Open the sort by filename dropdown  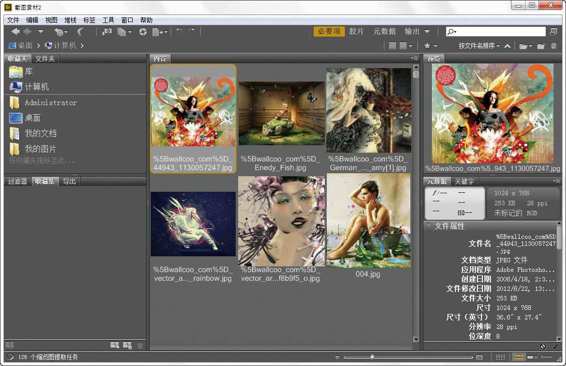click(479, 46)
